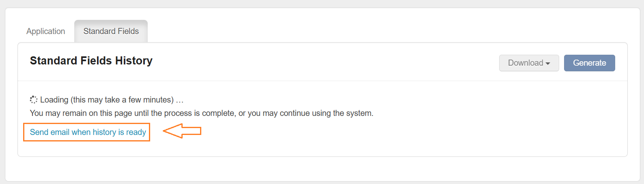Click the loading spinner icon
644x184 pixels.
coord(34,99)
